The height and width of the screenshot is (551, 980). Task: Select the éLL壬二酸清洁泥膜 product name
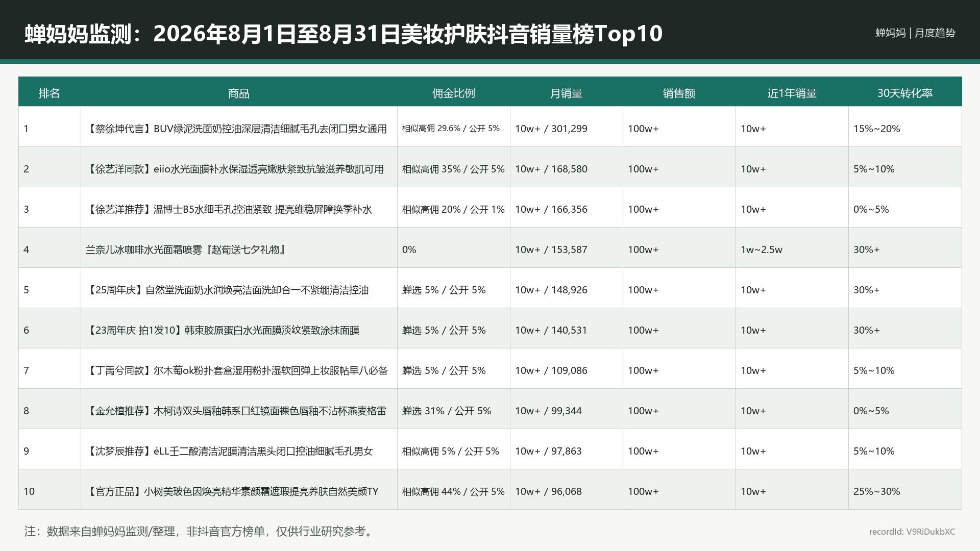click(230, 451)
